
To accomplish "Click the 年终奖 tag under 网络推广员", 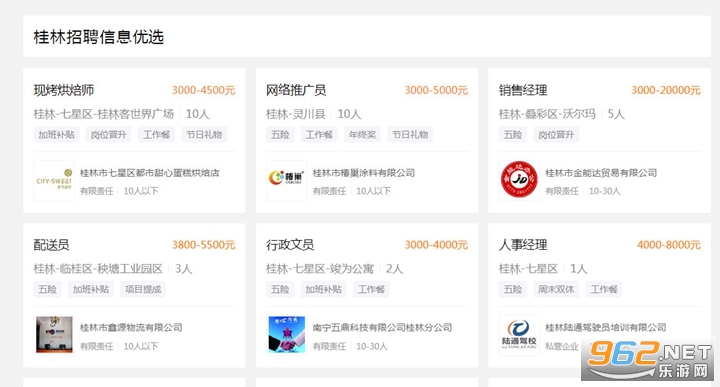I will (x=362, y=135).
